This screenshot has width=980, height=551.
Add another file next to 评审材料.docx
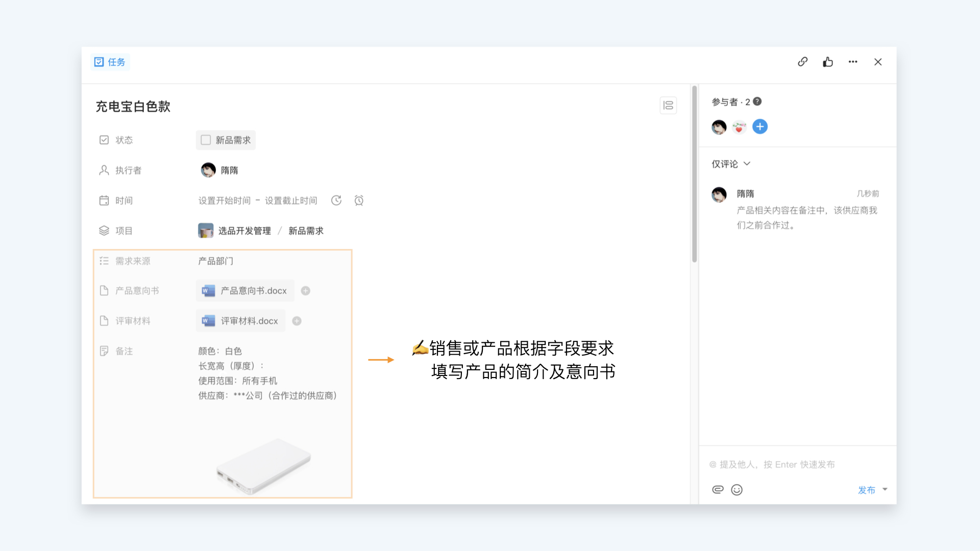point(297,321)
